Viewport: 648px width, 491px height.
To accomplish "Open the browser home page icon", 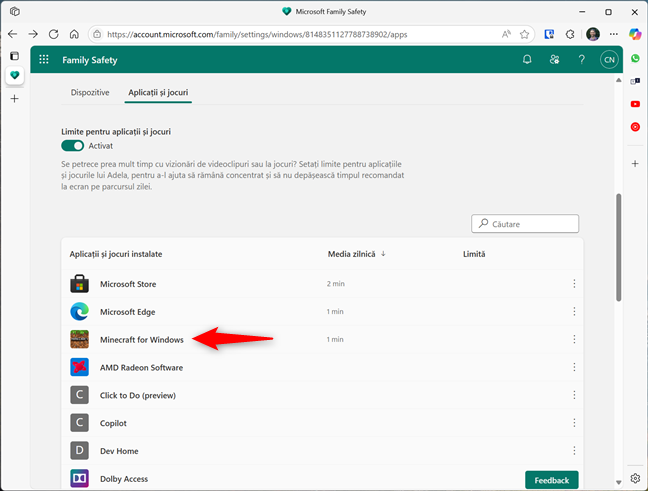I will click(x=74, y=34).
